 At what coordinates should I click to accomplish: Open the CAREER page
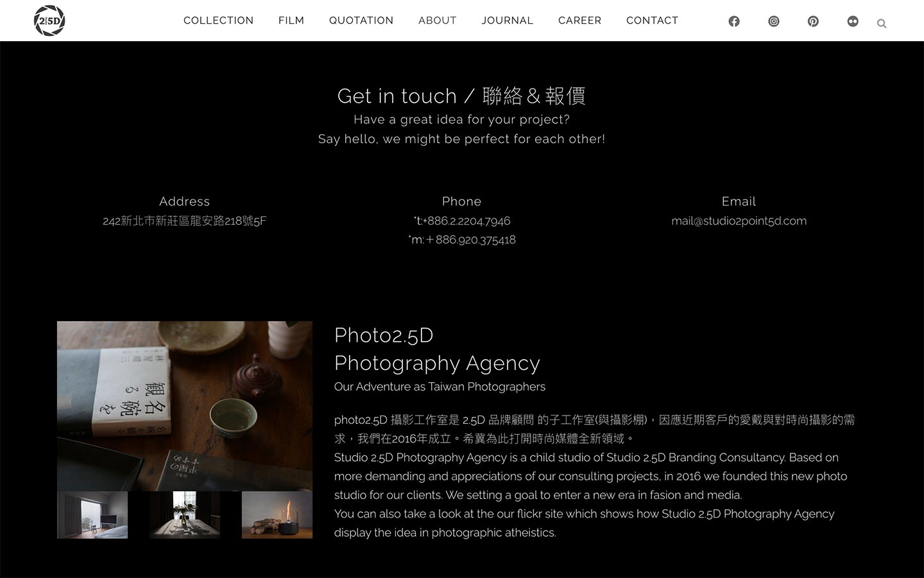(x=579, y=21)
